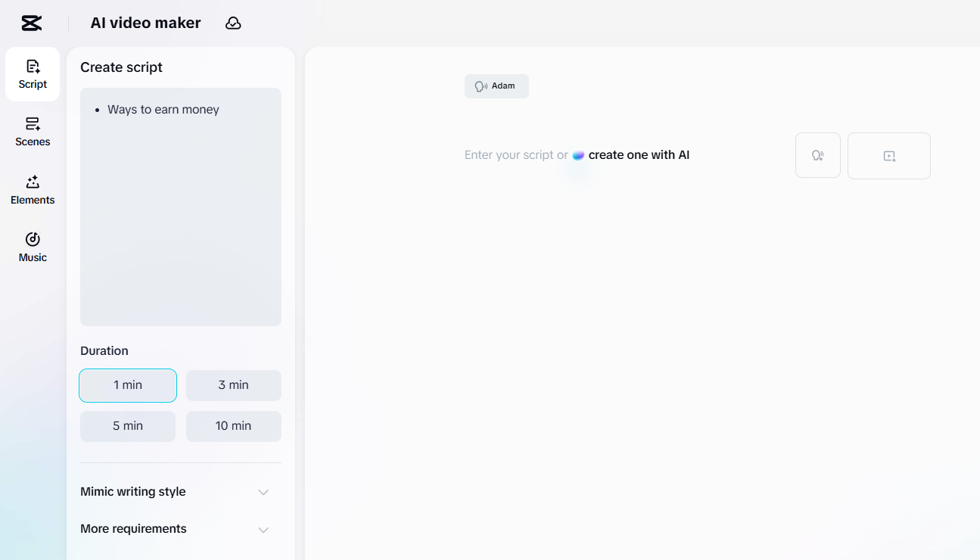Open the Adam voice selector chip

(x=496, y=86)
